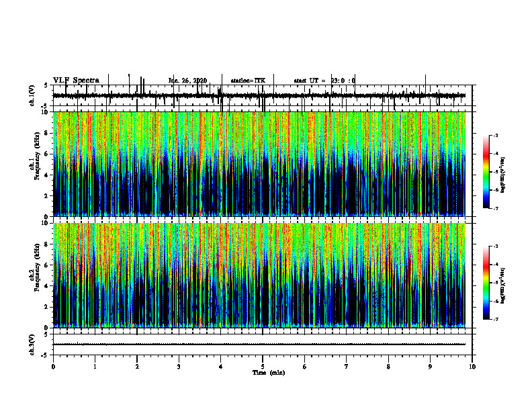Click time axis end tick label "10"
The height and width of the screenshot is (411, 532).
472,367
